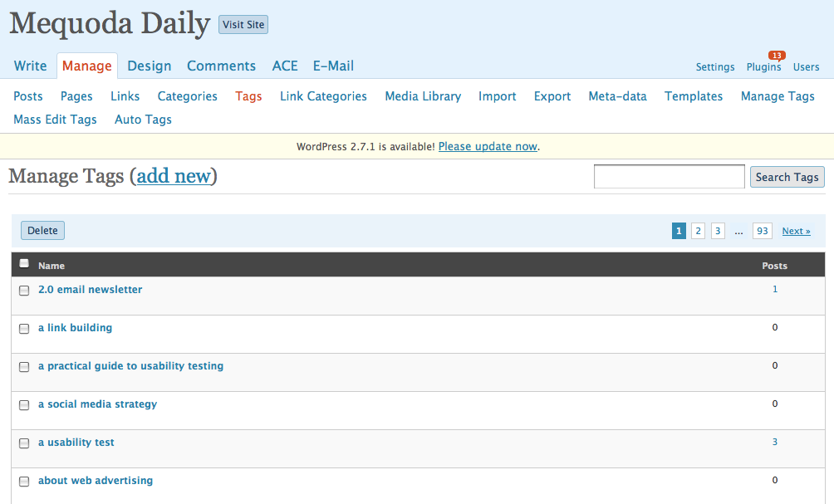This screenshot has height=504, width=834.
Task: Mark the 'a usability test' checkbox
Action: point(24,443)
